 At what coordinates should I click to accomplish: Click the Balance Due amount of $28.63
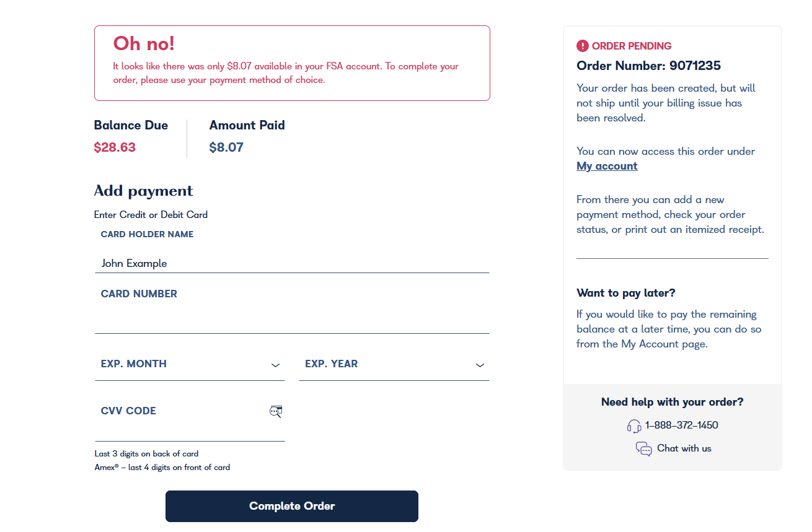click(114, 147)
